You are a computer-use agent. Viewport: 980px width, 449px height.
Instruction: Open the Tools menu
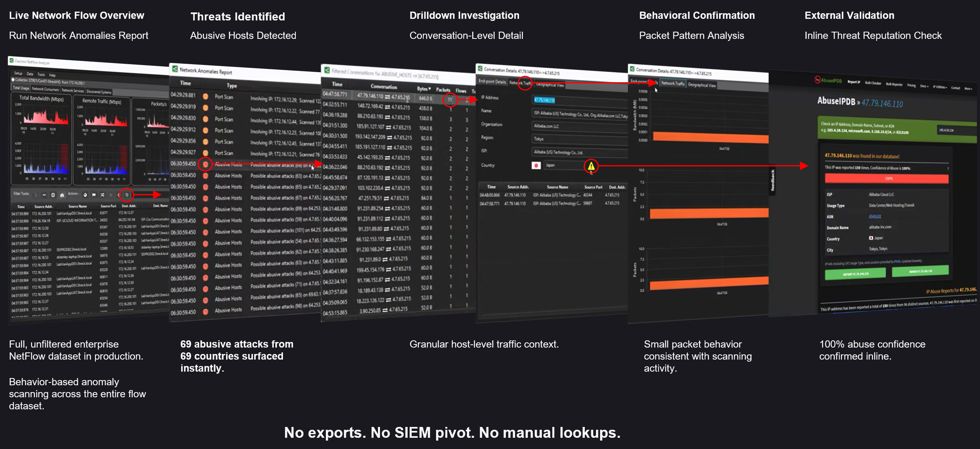click(x=41, y=74)
